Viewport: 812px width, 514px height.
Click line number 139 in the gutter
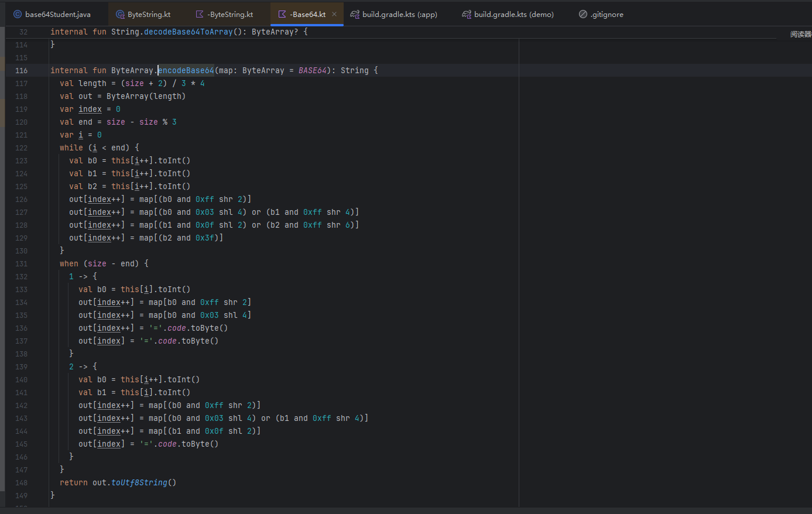point(22,366)
